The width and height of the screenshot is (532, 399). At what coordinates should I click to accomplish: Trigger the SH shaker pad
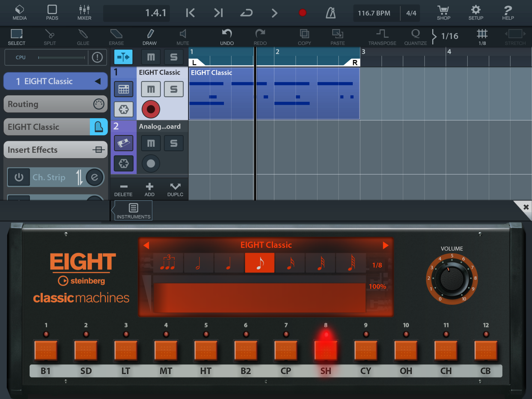coord(326,350)
